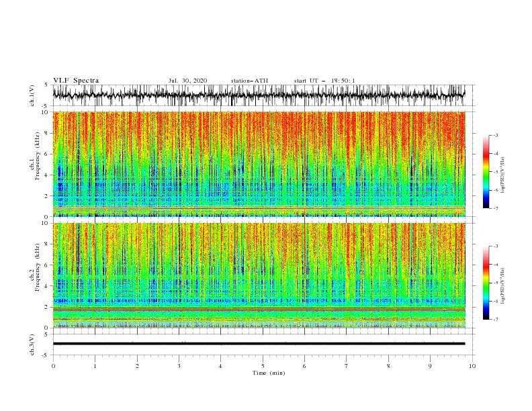Click the "ch.3(V)" axis label
532x411 pixels.
click(x=32, y=345)
